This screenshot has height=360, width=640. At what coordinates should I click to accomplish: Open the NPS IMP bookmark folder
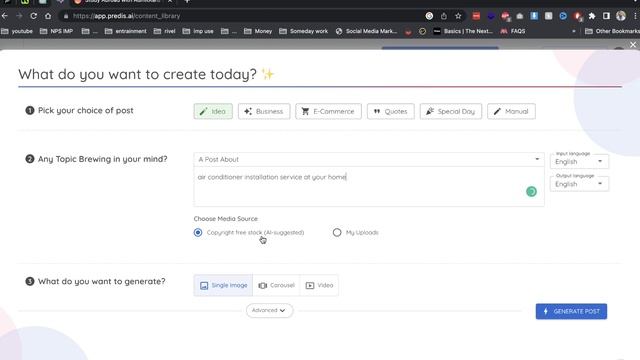[57, 31]
